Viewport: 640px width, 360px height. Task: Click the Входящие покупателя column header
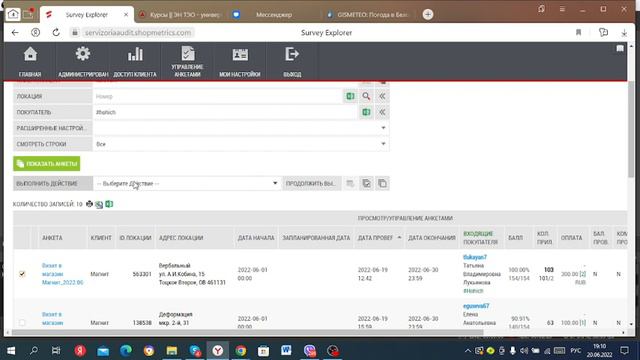tap(480, 238)
